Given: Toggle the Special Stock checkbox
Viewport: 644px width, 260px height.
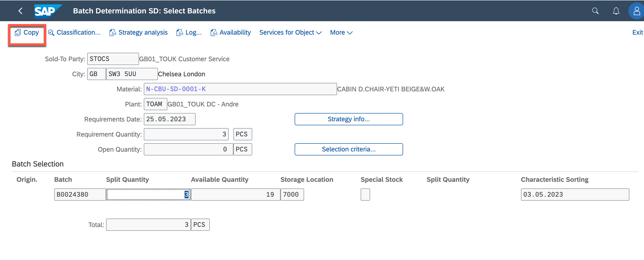Looking at the screenshot, I should [365, 195].
